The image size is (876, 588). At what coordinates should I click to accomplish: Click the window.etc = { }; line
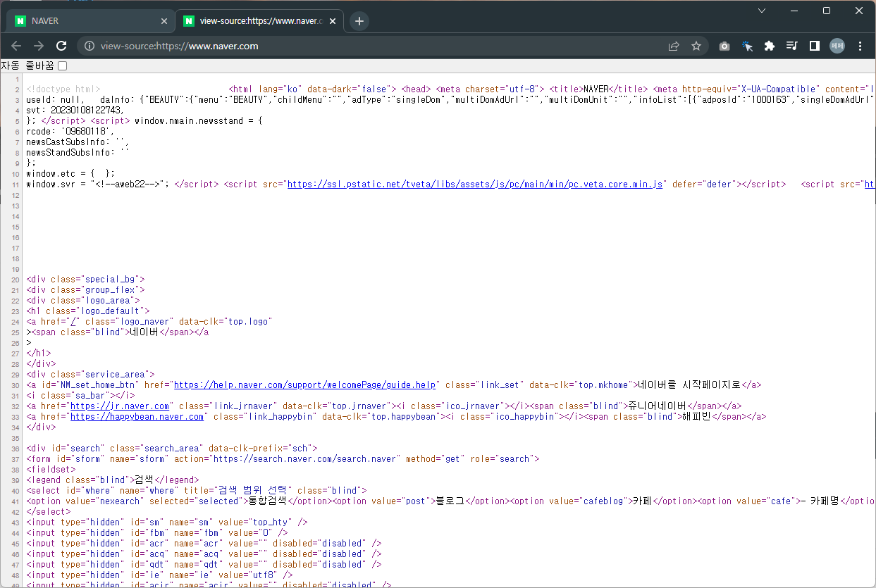70,174
